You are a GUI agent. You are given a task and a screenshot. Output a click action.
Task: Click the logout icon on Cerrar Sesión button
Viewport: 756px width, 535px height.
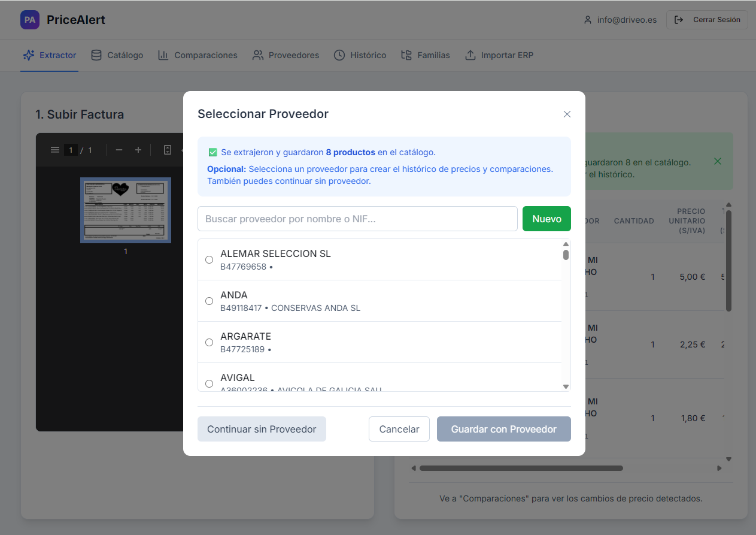[x=679, y=19]
